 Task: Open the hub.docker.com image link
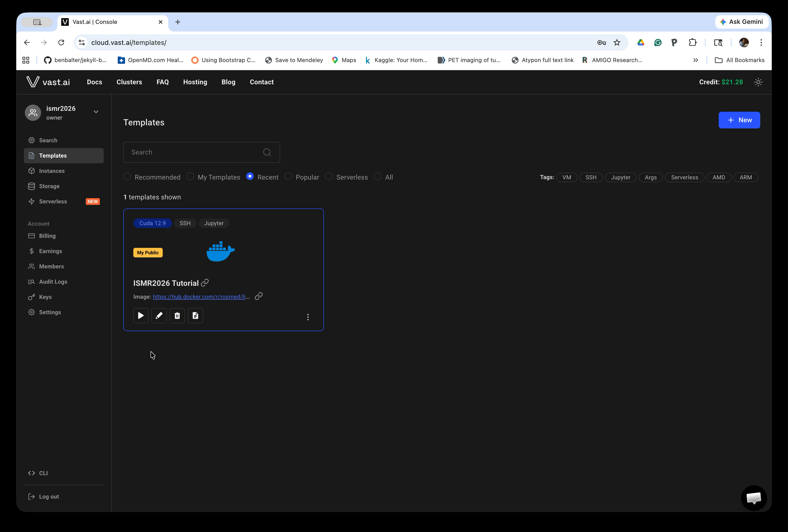tap(201, 297)
